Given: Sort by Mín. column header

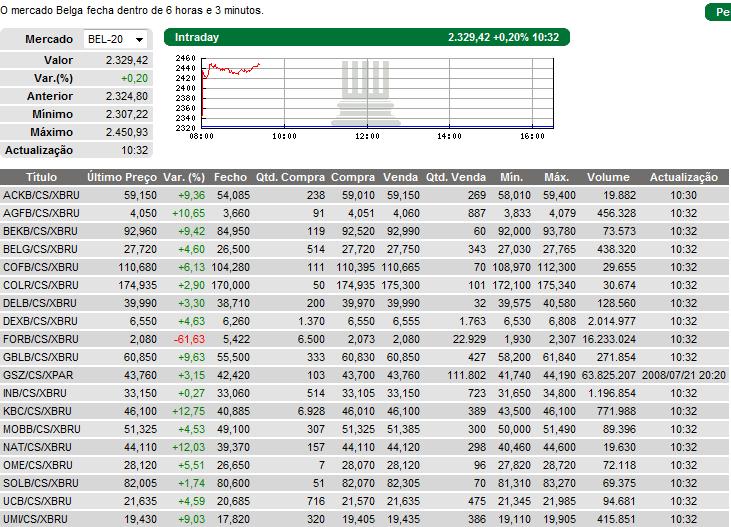Looking at the screenshot, I should point(511,177).
